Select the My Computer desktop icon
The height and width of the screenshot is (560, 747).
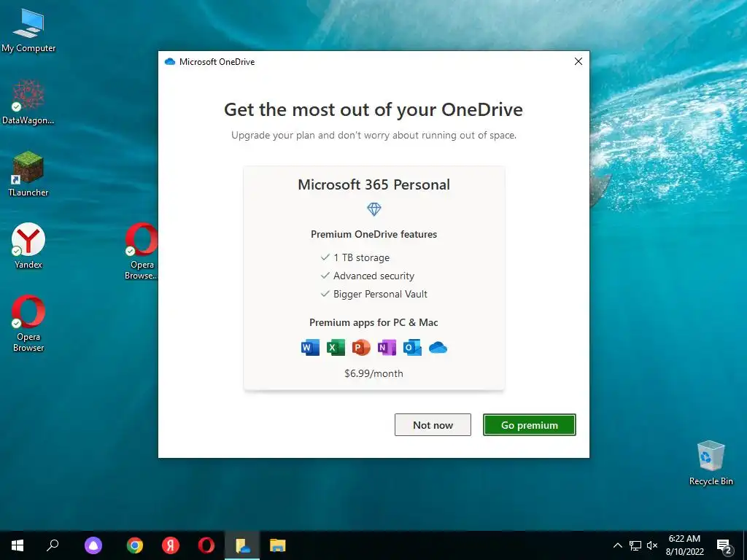point(28,31)
